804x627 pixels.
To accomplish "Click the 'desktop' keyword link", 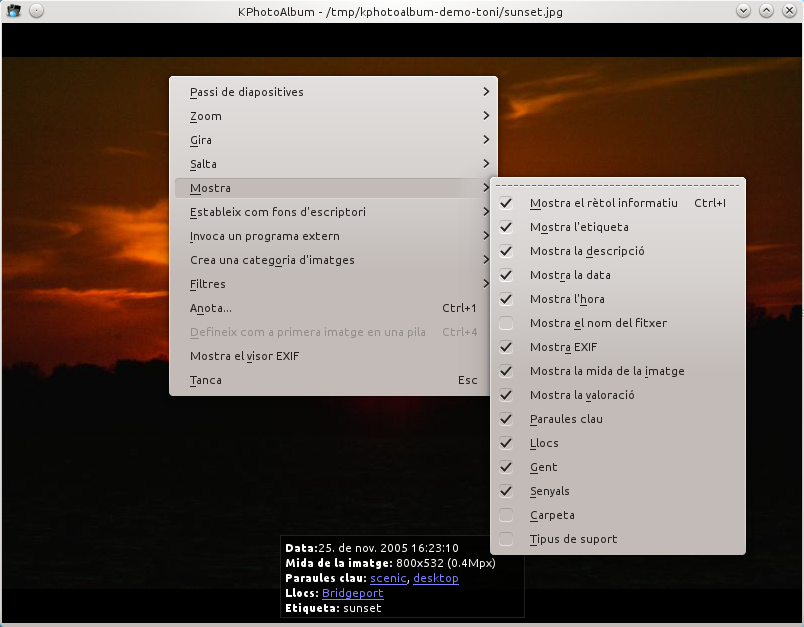I will pyautogui.click(x=435, y=578).
